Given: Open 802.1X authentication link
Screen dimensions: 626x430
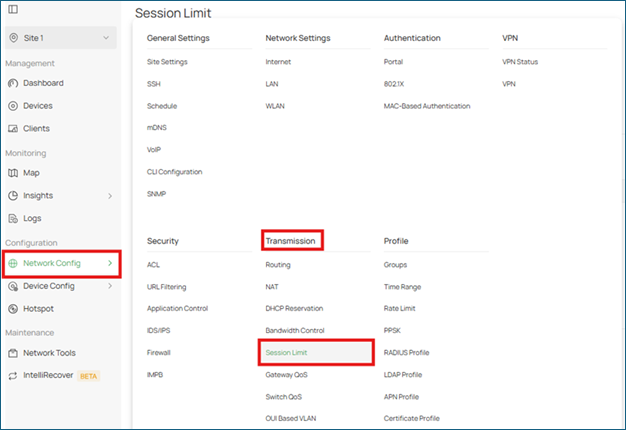Looking at the screenshot, I should tap(394, 84).
